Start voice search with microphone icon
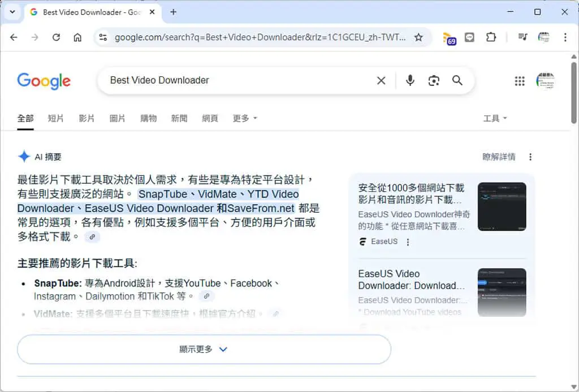The image size is (579, 392). pos(410,80)
